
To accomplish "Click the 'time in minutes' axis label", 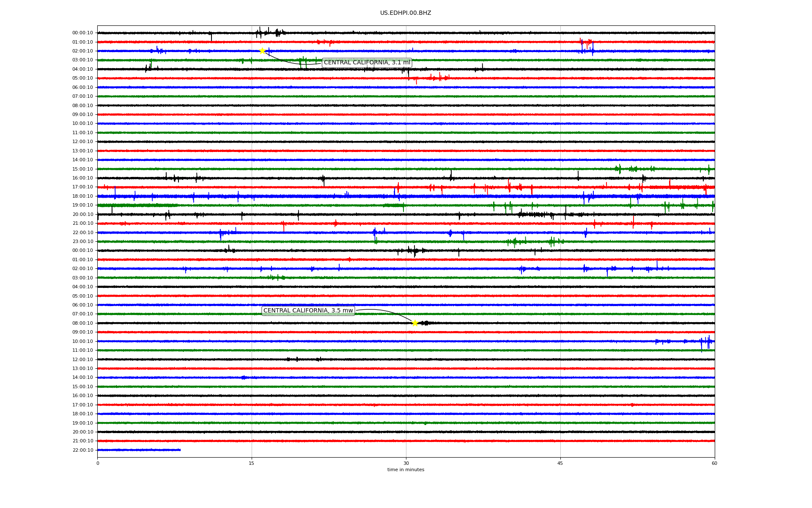I will [x=406, y=470].
